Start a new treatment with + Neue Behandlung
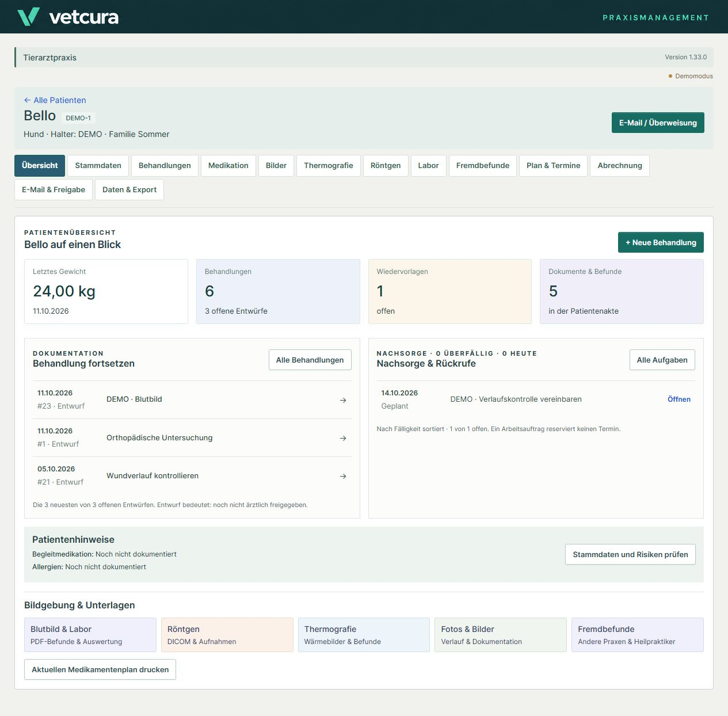 [661, 242]
